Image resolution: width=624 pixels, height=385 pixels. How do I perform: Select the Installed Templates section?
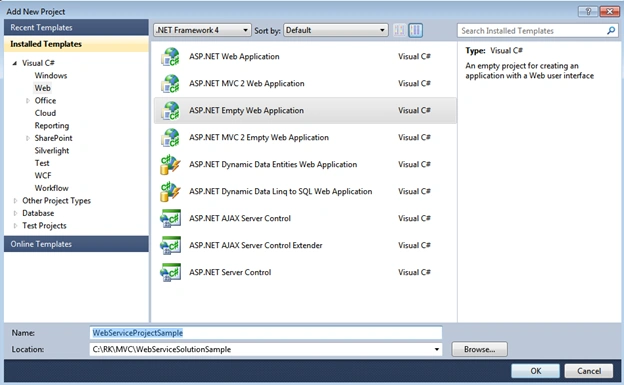[76, 44]
